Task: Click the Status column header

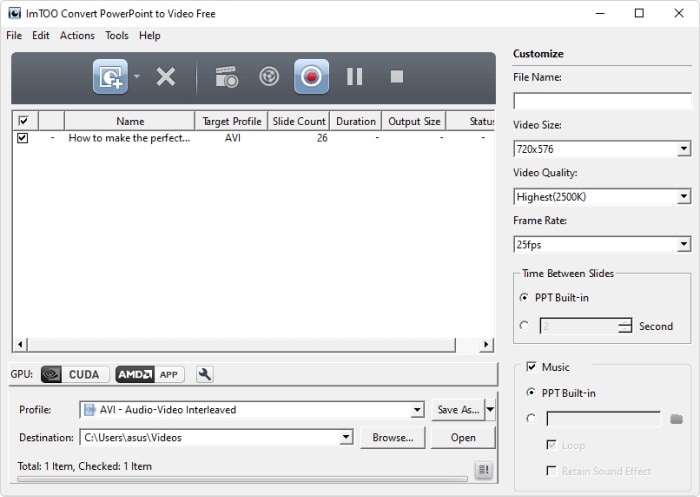Action: point(471,121)
